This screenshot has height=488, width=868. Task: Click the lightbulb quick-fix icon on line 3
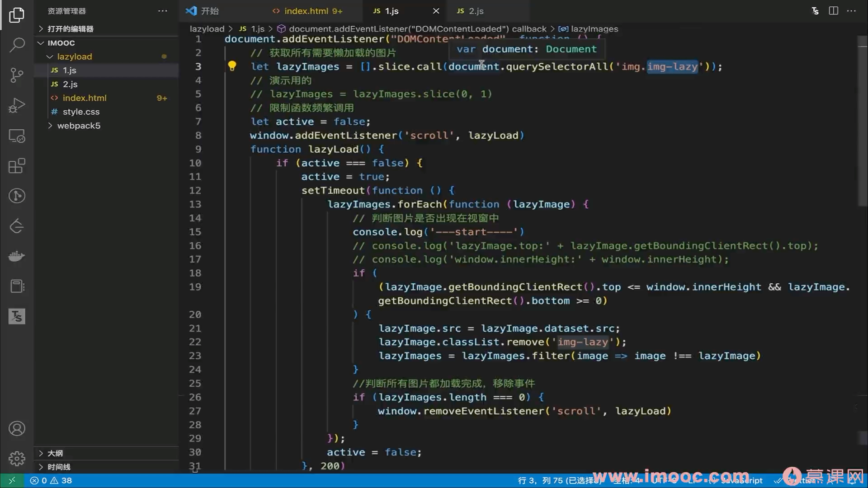pos(232,66)
